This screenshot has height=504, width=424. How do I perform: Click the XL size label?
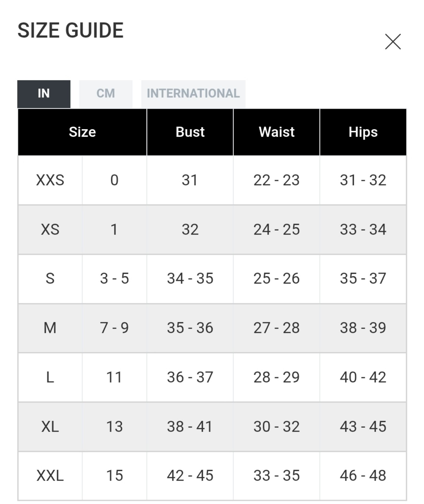(50, 427)
